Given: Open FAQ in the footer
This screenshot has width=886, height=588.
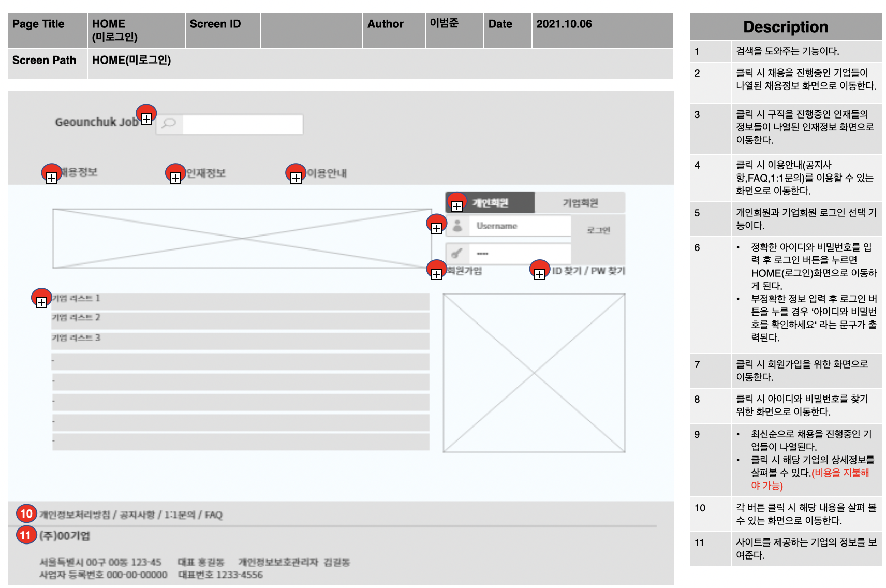Looking at the screenshot, I should pyautogui.click(x=214, y=514).
